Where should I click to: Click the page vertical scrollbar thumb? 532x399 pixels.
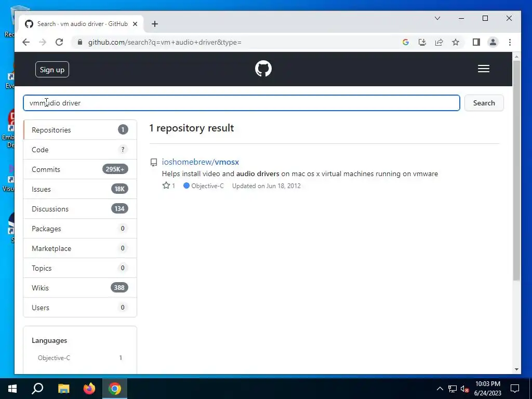click(516, 170)
